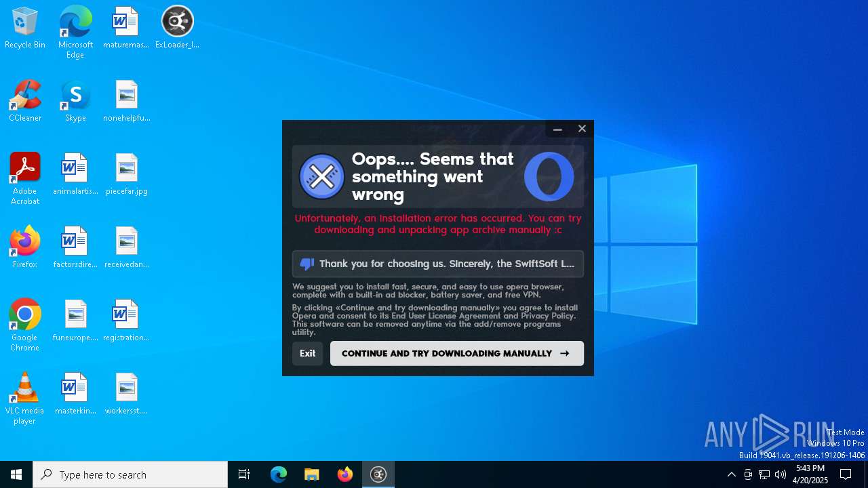
Task: Open the CCleaner desktop shortcut
Action: point(25,101)
